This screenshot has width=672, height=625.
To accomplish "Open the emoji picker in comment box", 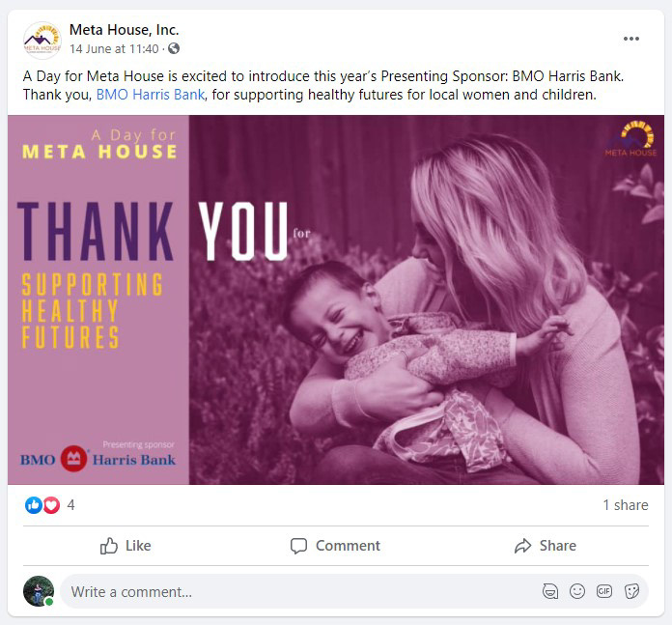I will point(577,591).
